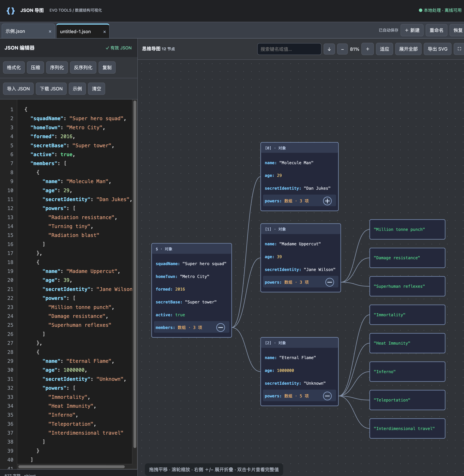
Task: Click the 81% zoom level readout
Action: pyautogui.click(x=355, y=49)
